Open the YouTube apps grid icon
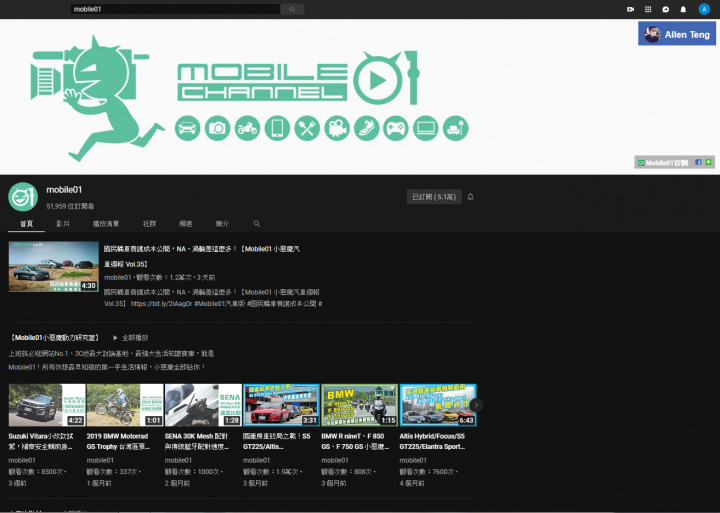The height and width of the screenshot is (513, 720). pos(648,9)
